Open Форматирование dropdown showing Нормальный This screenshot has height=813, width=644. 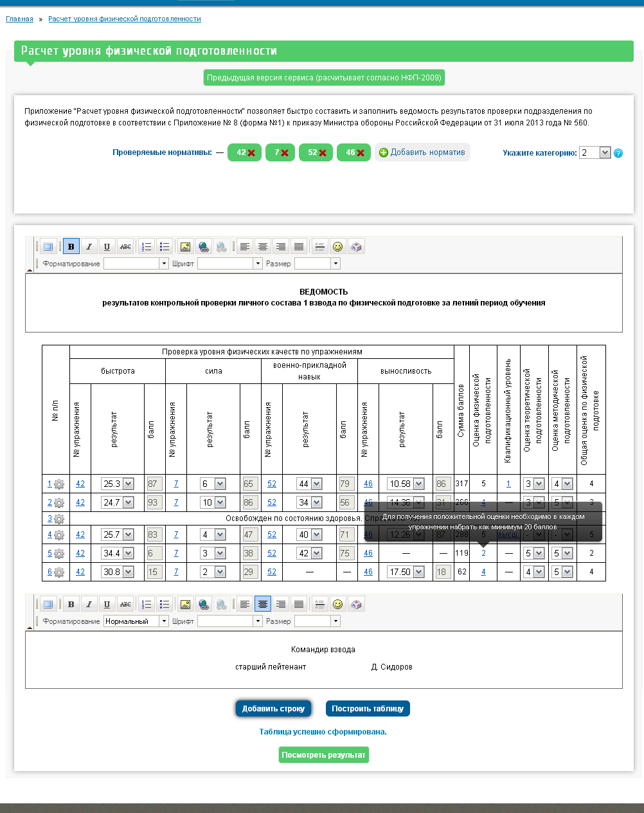coord(136,621)
